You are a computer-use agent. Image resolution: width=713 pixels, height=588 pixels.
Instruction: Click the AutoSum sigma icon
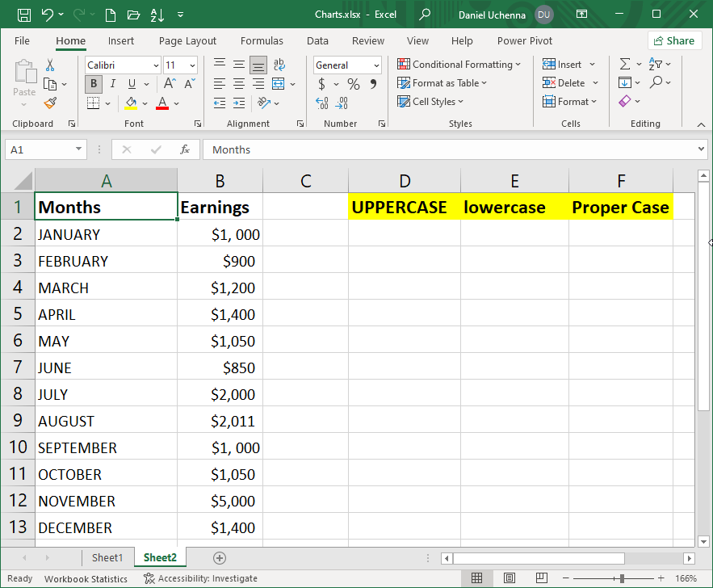point(625,65)
